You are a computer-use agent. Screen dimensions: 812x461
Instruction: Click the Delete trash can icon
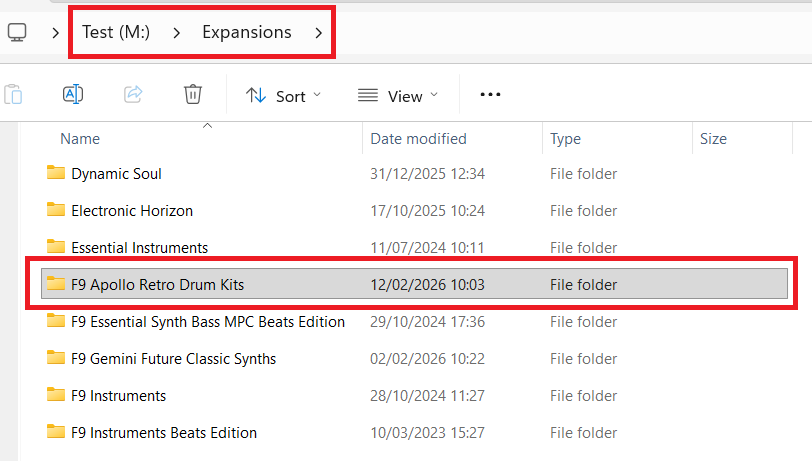click(x=193, y=94)
